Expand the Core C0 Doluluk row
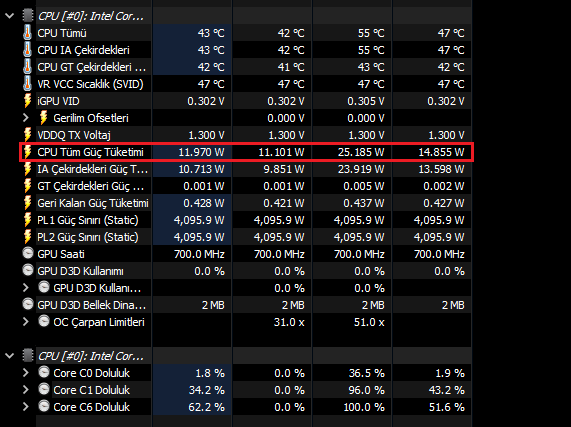571x427 pixels. [x=25, y=373]
